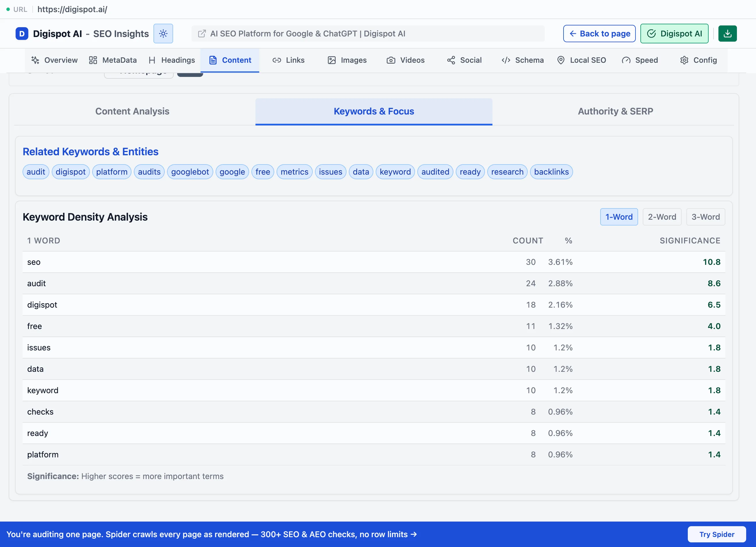This screenshot has height=547, width=756.
Task: Click the 'issues' keyword chip
Action: (330, 172)
